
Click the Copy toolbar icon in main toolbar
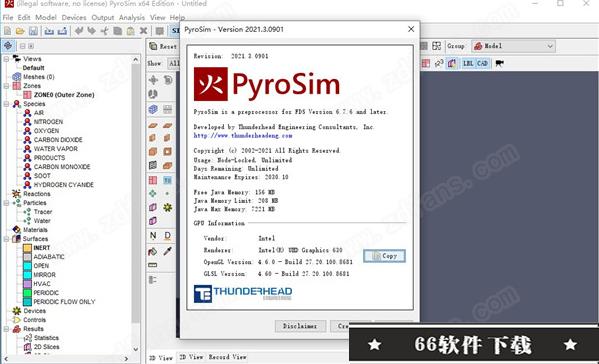[x=118, y=31]
